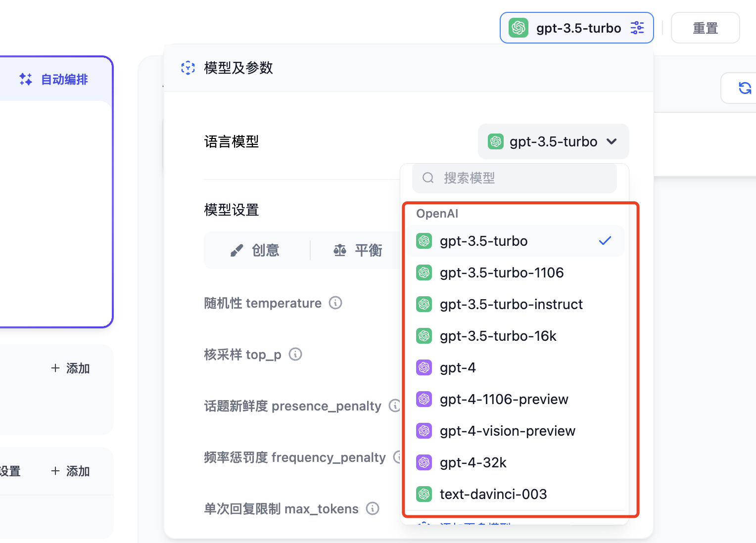Image resolution: width=756 pixels, height=543 pixels.
Task: Click the temperature info icon
Action: [335, 303]
